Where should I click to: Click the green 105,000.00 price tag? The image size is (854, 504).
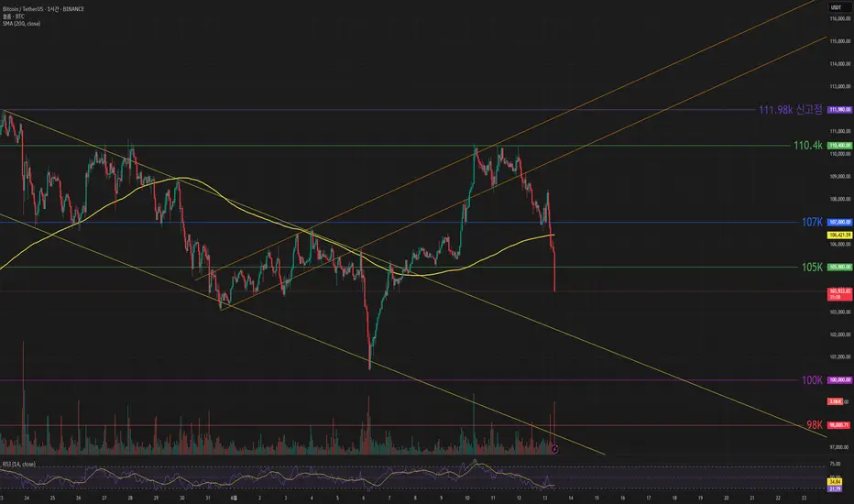pos(840,267)
